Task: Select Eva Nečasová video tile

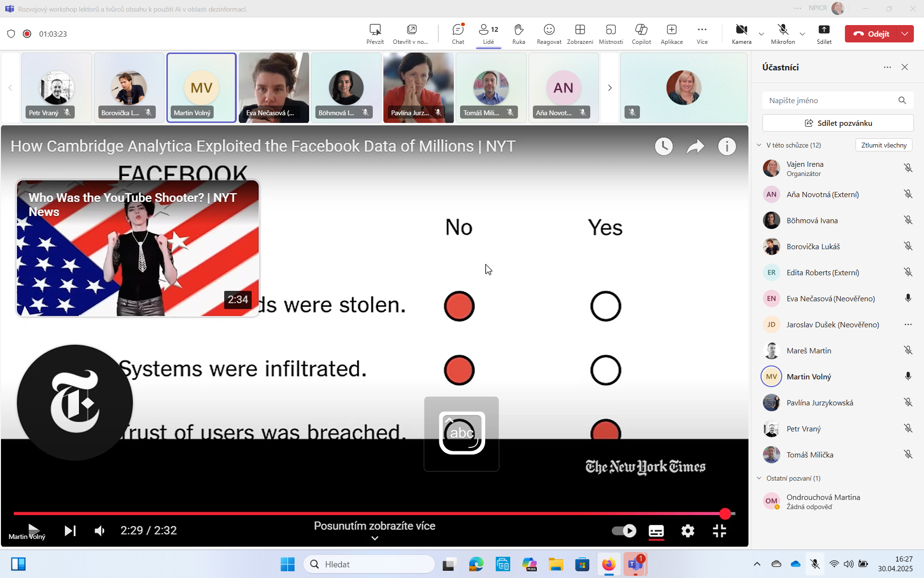Action: click(273, 88)
